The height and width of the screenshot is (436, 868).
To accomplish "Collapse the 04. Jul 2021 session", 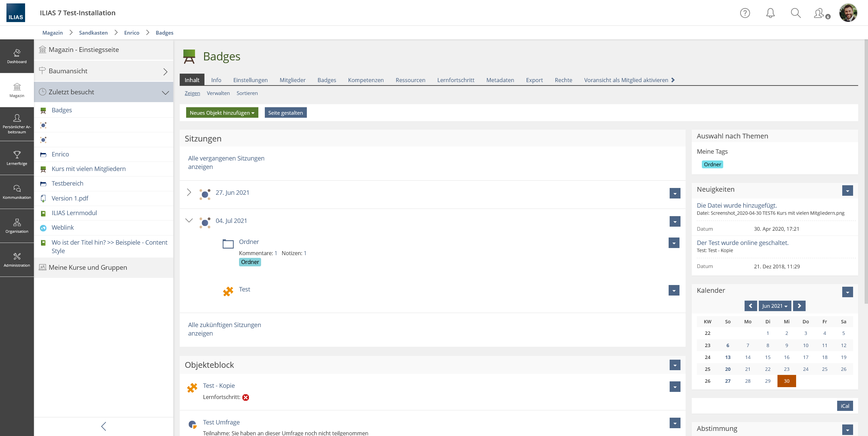I will (189, 221).
